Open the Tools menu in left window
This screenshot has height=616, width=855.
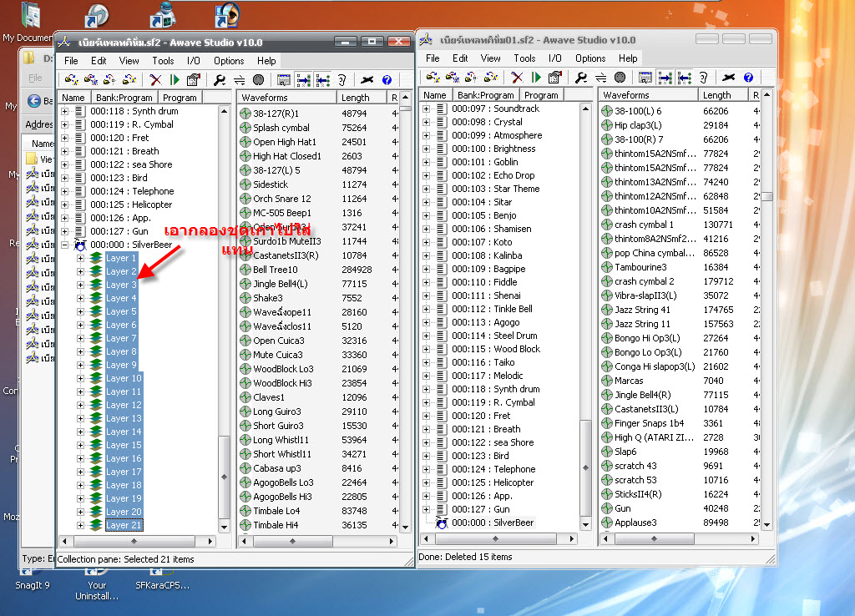pos(163,61)
